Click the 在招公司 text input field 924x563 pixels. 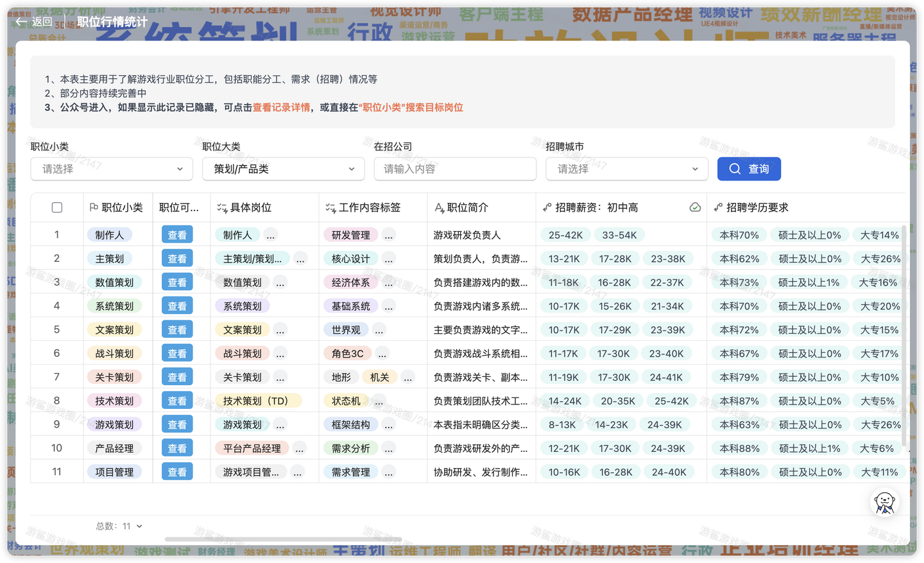455,169
